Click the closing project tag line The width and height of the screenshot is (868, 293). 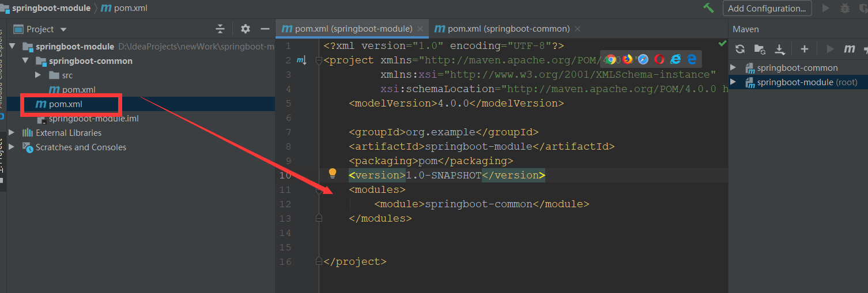click(x=355, y=262)
